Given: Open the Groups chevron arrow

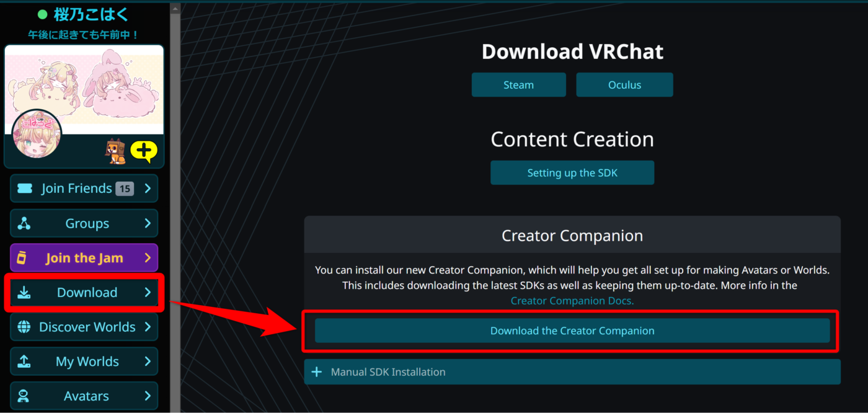Looking at the screenshot, I should point(148,223).
